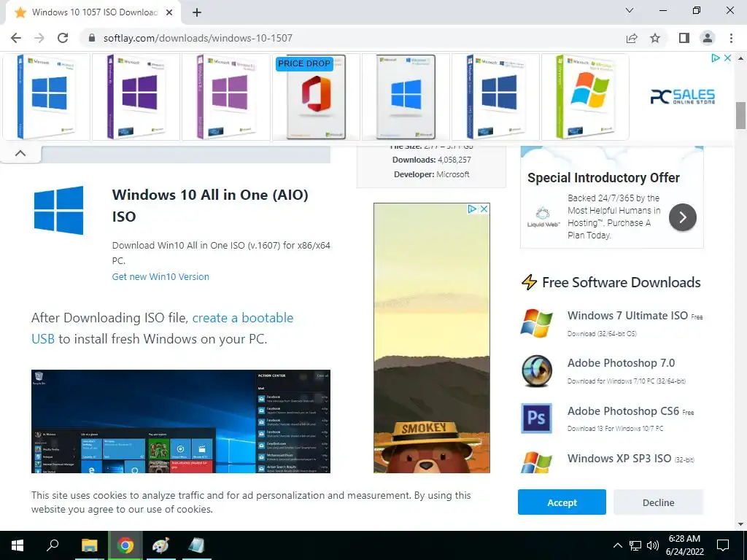Click the first blue Windows box ad
This screenshot has height=560, width=747.
point(46,97)
